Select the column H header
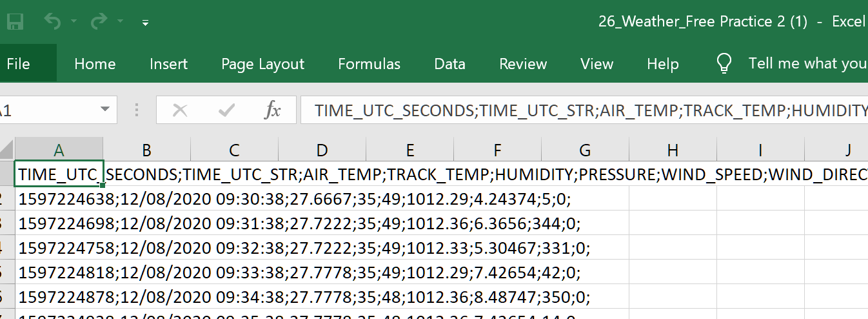 coord(673,150)
